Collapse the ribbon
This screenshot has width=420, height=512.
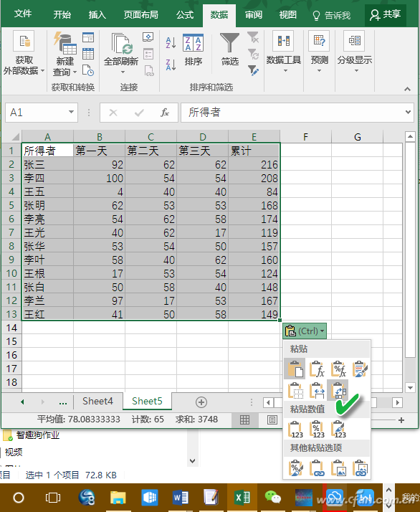[x=407, y=89]
